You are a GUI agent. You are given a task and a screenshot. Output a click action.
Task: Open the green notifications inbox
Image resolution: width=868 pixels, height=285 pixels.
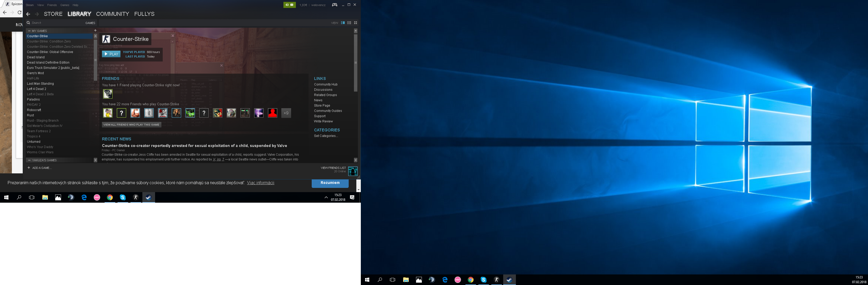[290, 5]
